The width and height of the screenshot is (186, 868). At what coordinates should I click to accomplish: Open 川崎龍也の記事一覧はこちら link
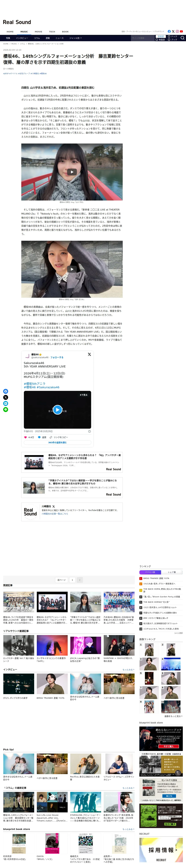point(55,514)
